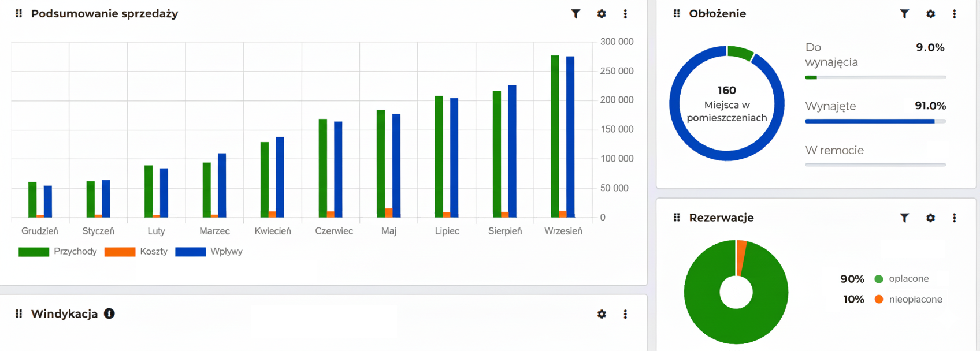Open settings gear of Podsumowanie sprzedaży
The image size is (980, 351).
(x=602, y=14)
